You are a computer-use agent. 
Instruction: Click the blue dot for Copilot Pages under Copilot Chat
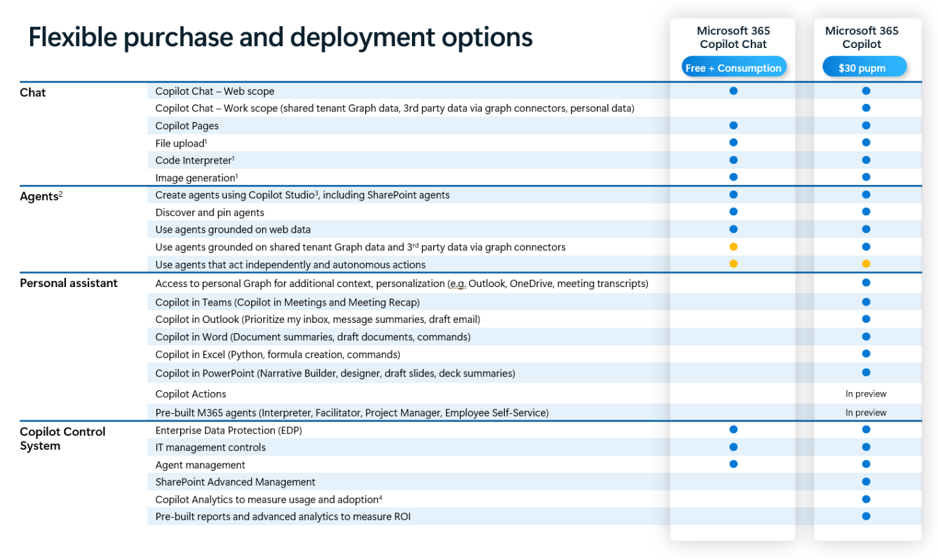point(732,125)
